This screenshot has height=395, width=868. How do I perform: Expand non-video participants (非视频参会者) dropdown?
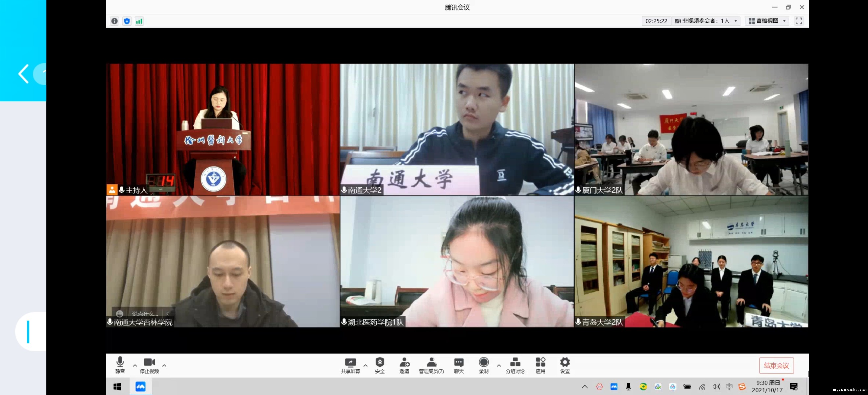coord(706,21)
